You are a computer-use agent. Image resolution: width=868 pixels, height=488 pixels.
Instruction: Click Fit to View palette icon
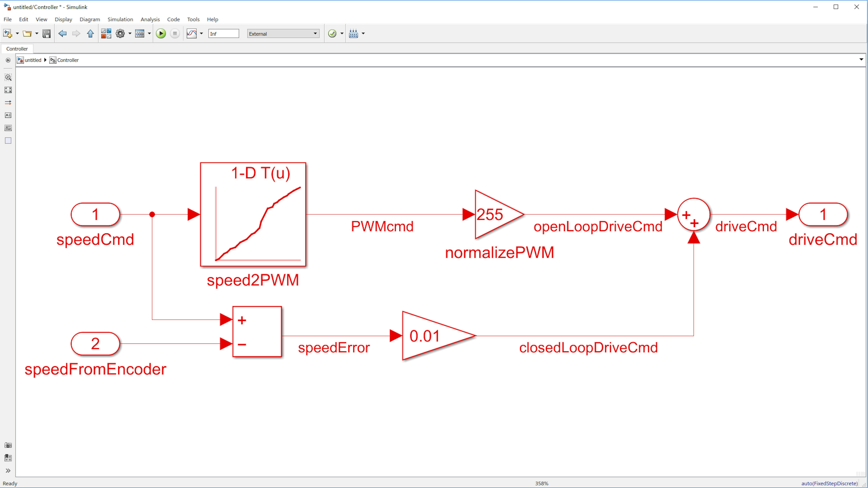[8, 90]
